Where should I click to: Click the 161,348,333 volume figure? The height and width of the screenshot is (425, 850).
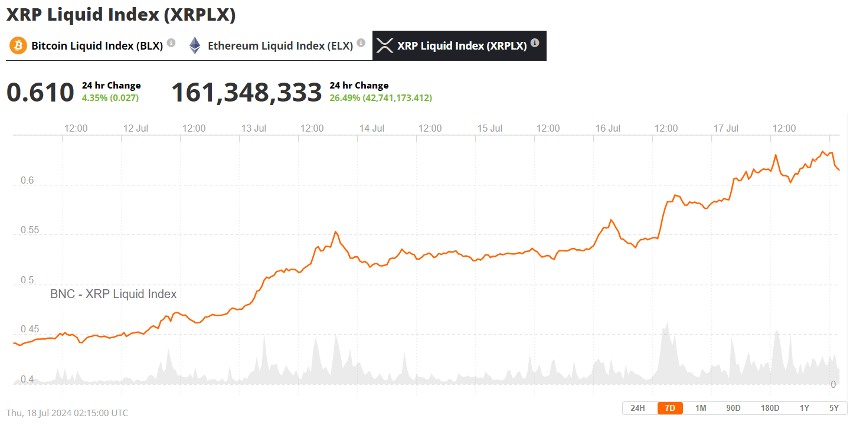tap(246, 92)
